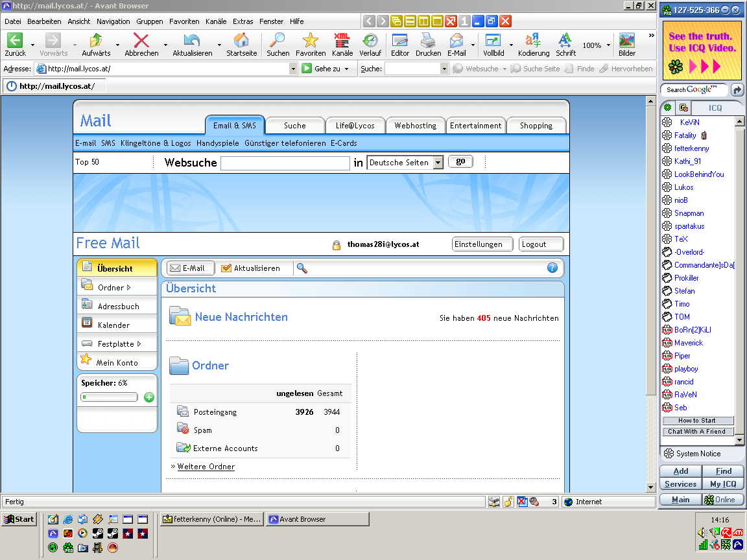Print the page with Drucken icon
Image resolution: width=747 pixels, height=560 pixels.
428,40
